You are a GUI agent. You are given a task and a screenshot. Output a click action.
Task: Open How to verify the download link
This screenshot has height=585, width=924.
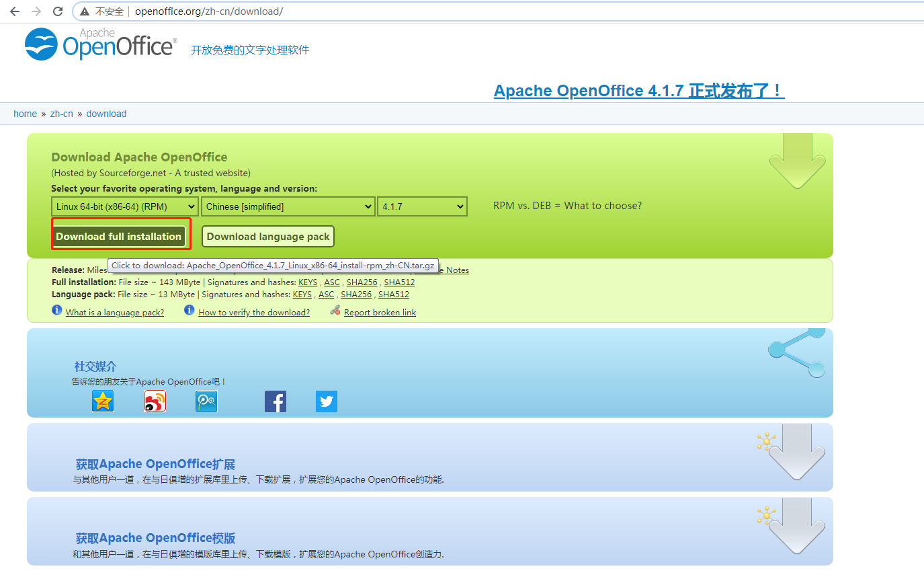click(254, 313)
